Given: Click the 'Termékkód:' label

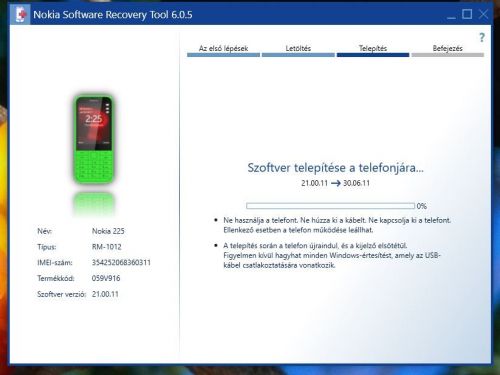Looking at the screenshot, I should 56,278.
